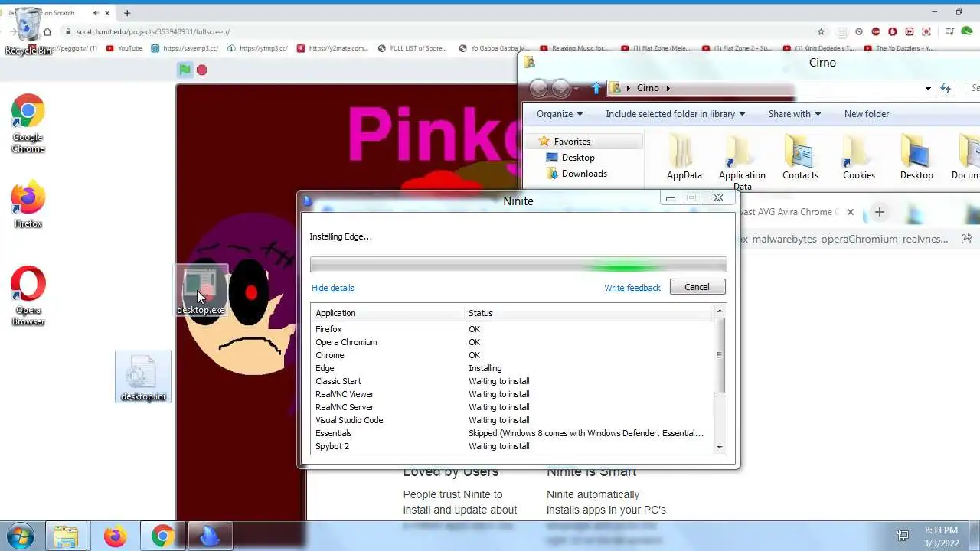Select the Desktop folder in file pane
The height and width of the screenshot is (551, 980).
click(916, 158)
